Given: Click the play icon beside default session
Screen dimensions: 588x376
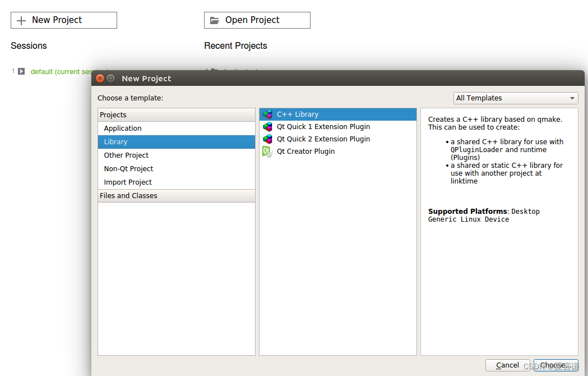Looking at the screenshot, I should click(x=21, y=71).
